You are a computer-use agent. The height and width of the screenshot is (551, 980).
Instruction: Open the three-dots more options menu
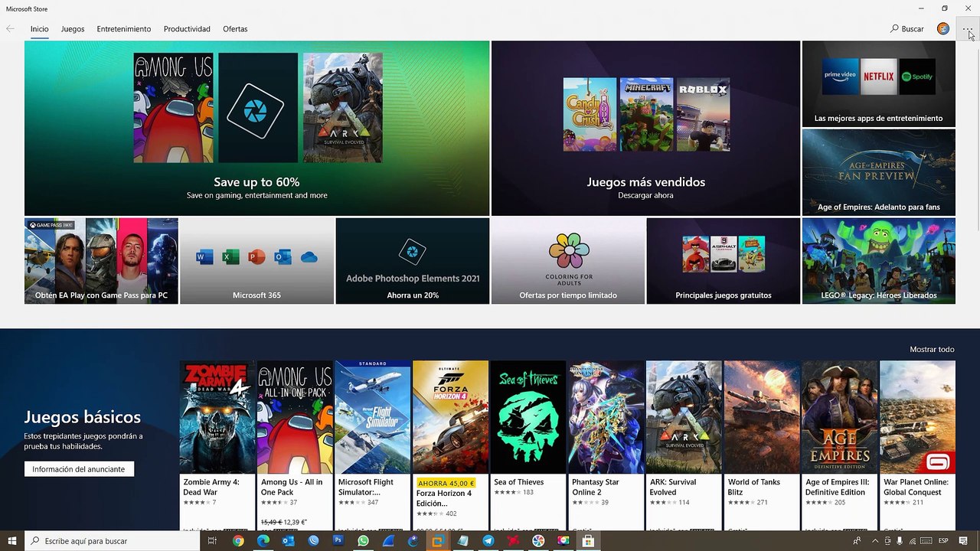click(x=968, y=29)
